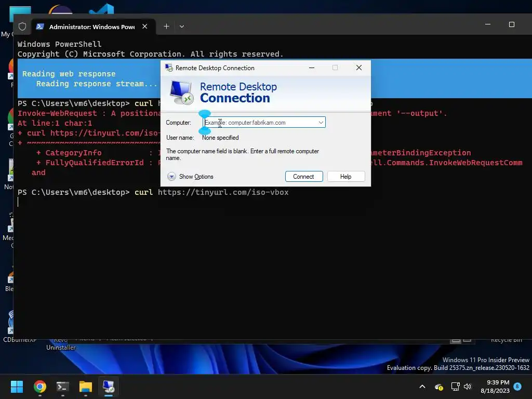Click the terminal text 'curl https://tinyurl.com/iso-vbox'
Screen dimensions: 532x399
click(211, 192)
